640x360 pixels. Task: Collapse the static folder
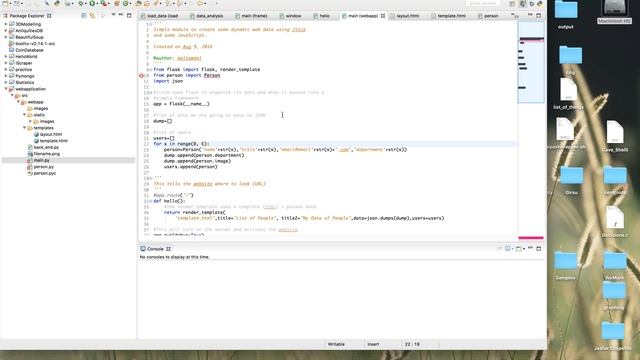tap(24, 115)
